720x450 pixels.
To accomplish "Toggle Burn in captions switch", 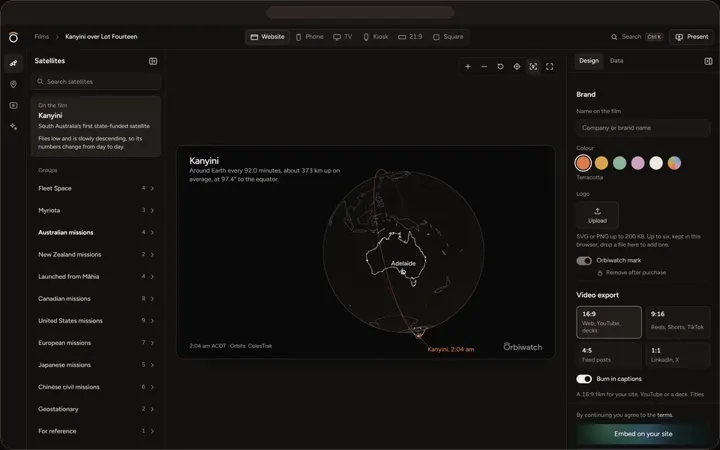I will click(584, 379).
